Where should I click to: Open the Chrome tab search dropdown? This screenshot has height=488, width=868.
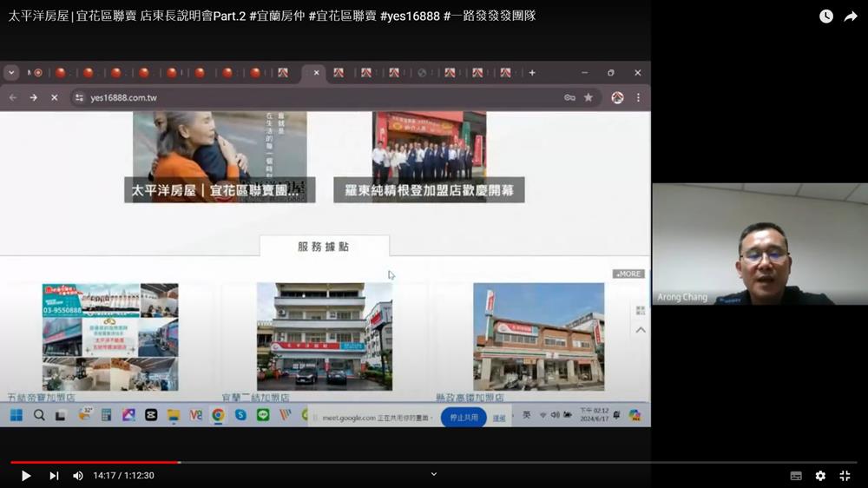point(11,73)
